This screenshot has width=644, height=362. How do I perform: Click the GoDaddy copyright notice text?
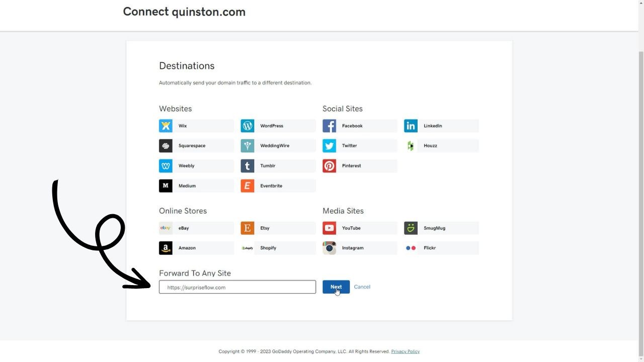(304, 351)
